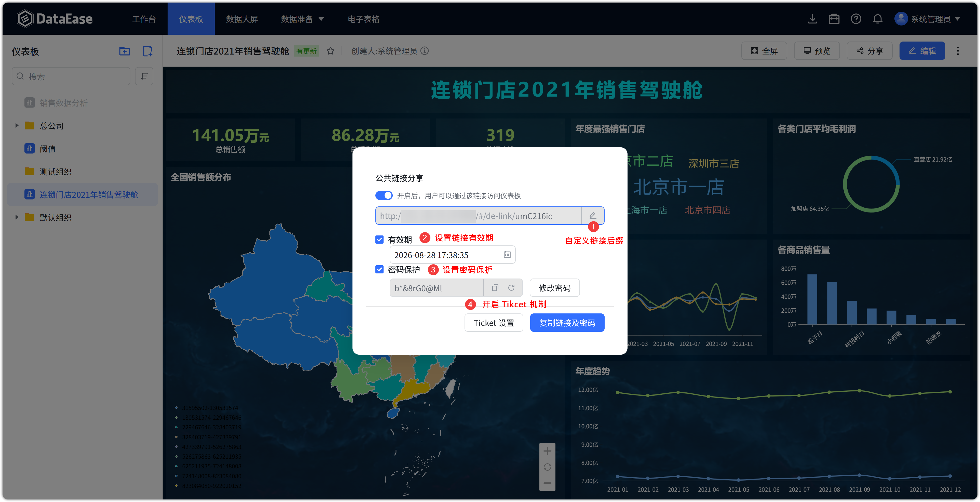
Task: Click the 北京市一店 word cloud label
Action: [x=679, y=187]
